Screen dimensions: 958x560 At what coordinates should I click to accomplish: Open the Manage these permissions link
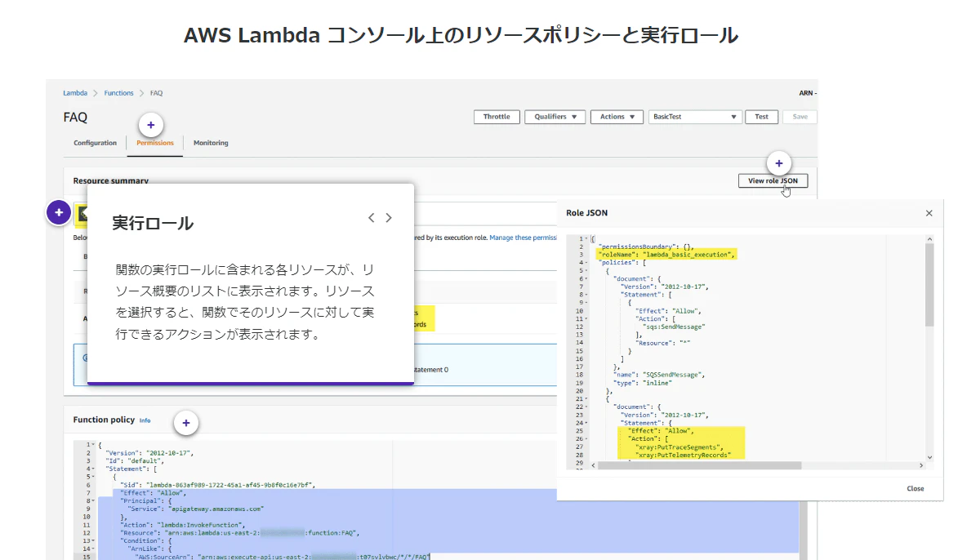click(523, 238)
